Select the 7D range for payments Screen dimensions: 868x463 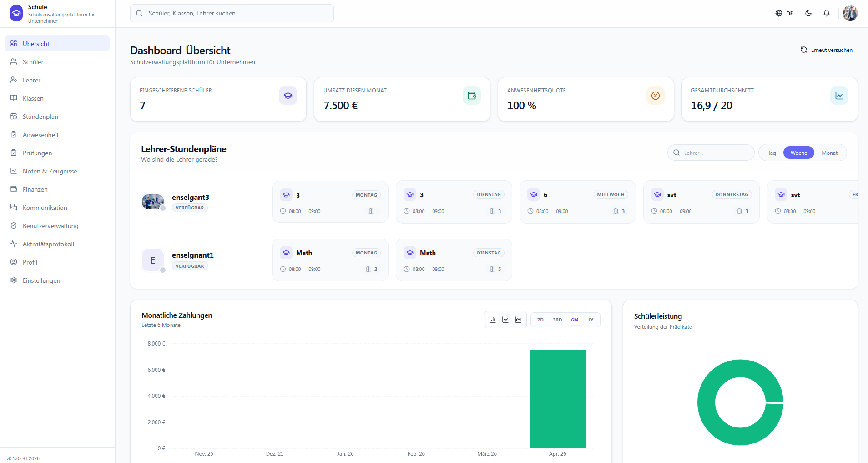(540, 320)
